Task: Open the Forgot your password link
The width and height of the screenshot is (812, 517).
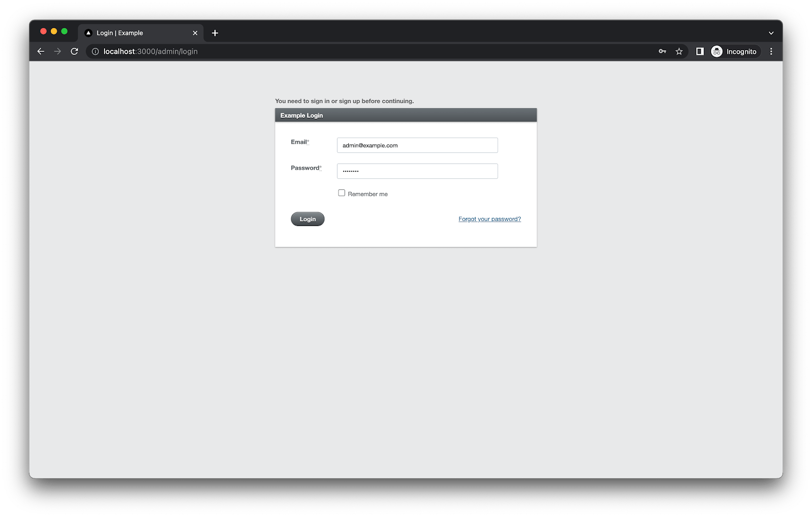Action: [x=489, y=219]
